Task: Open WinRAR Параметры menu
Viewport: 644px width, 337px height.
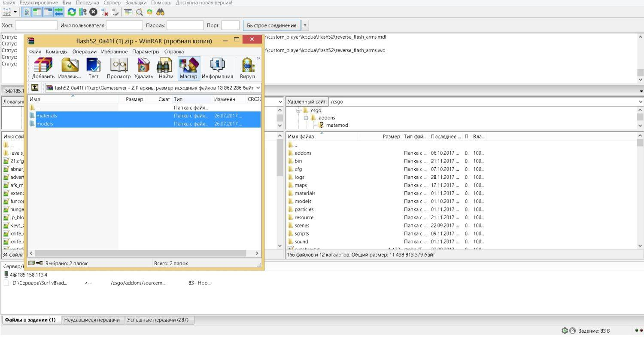Action: (146, 52)
